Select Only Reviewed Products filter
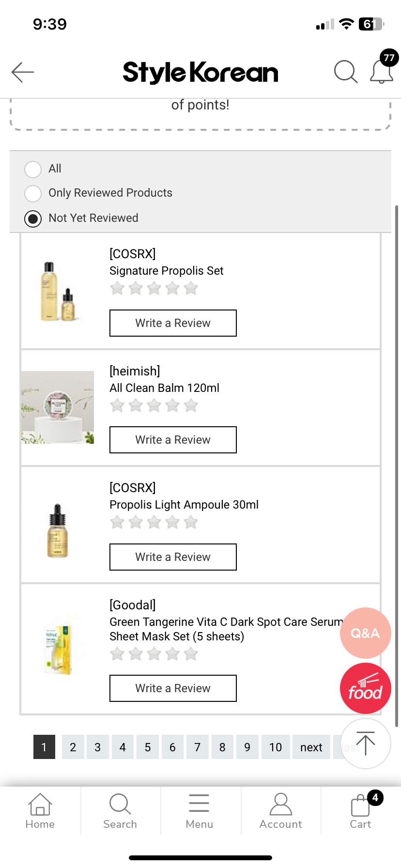Screen dimensions: 401x868 33,193
